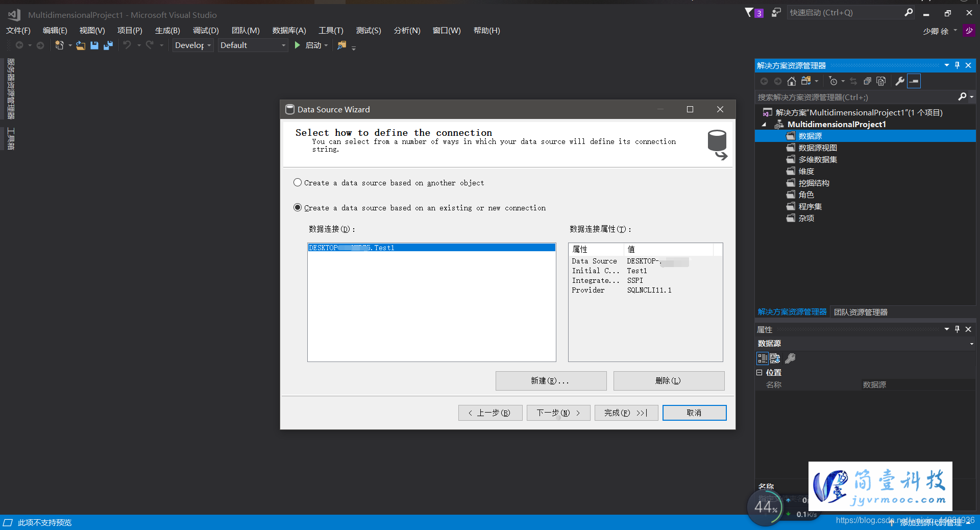Click the 下一步(N) next button
The image size is (980, 530).
[558, 413]
